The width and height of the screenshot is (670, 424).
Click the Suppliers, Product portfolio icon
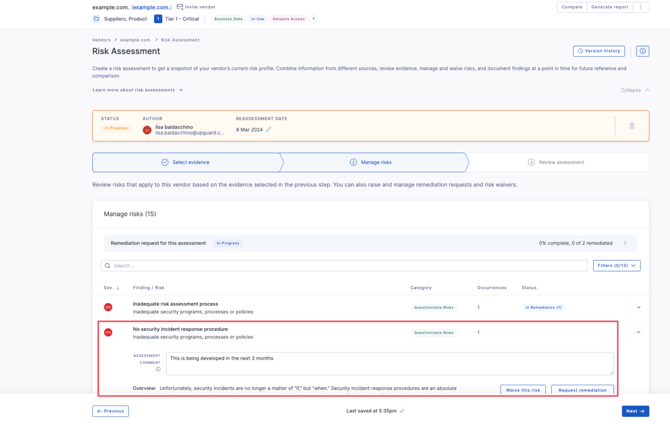click(x=97, y=19)
